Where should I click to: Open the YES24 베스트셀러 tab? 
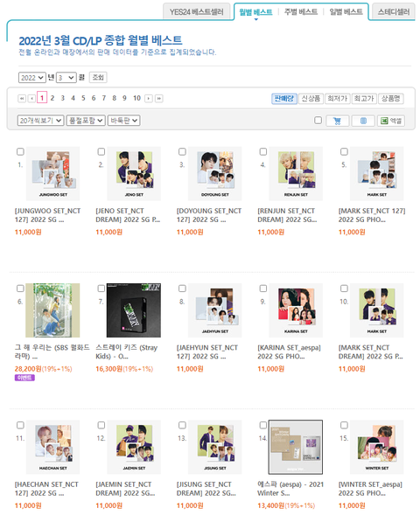[x=197, y=12]
